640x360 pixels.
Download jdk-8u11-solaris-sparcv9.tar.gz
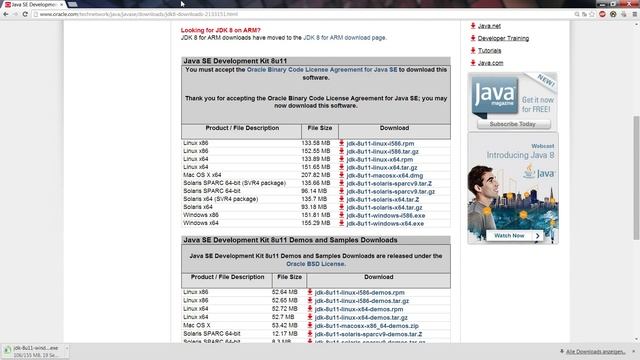[391, 191]
